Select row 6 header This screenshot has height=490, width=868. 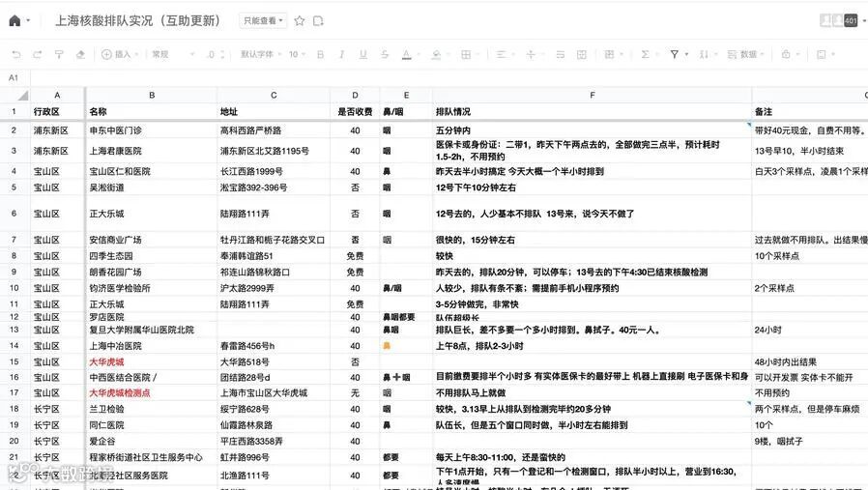pyautogui.click(x=14, y=214)
